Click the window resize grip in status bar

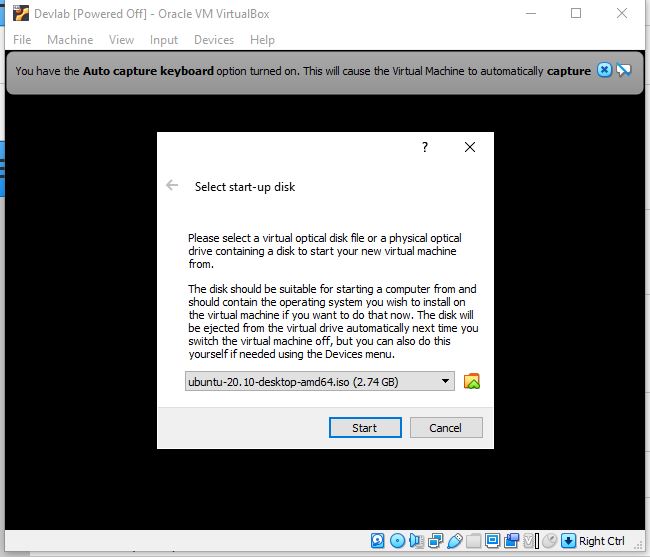tap(638, 547)
